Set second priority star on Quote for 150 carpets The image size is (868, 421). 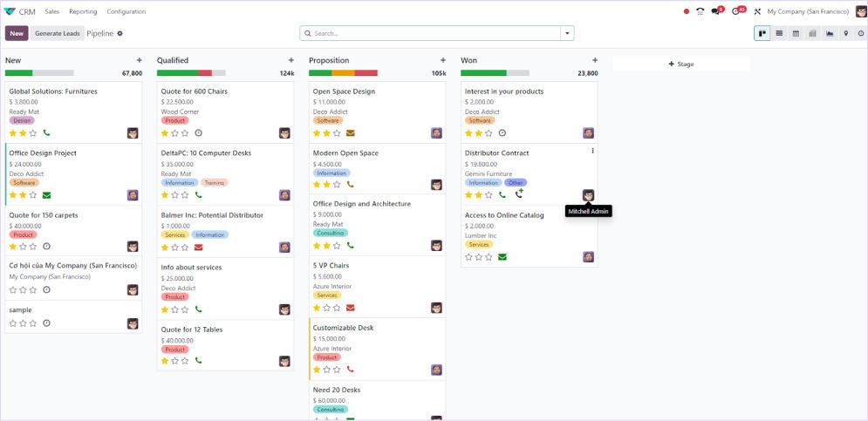point(23,246)
